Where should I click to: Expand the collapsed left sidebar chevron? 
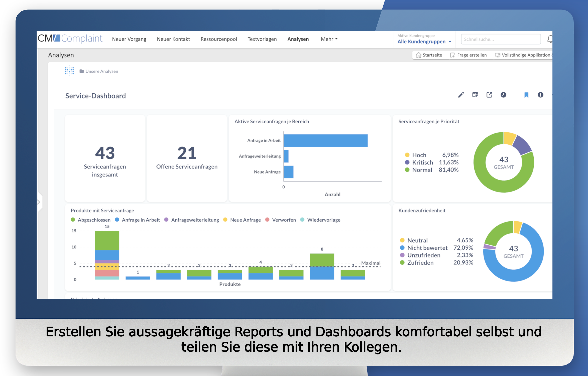[39, 202]
